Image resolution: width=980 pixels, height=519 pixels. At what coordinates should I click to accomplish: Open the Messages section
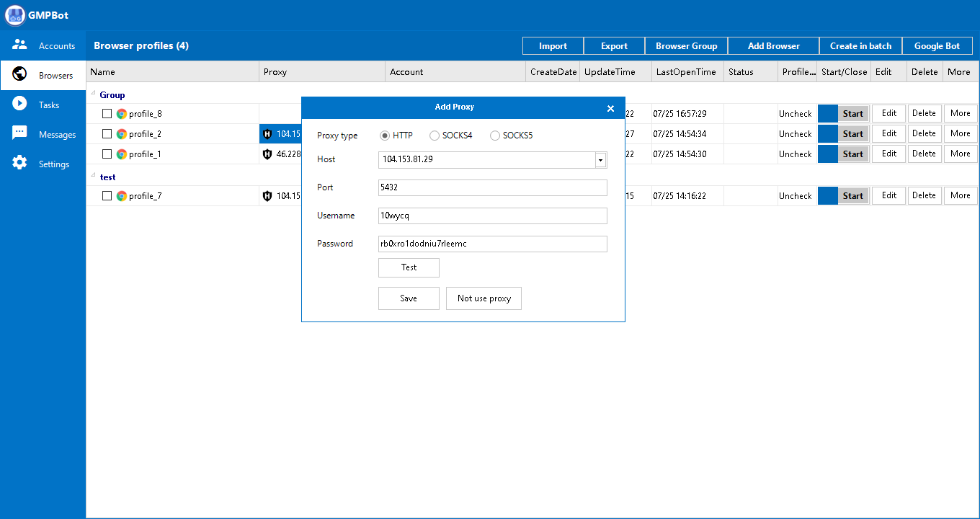pyautogui.click(x=43, y=134)
